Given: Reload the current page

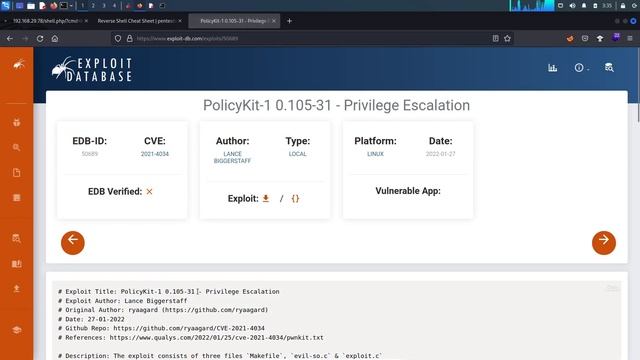Looking at the screenshot, I should pos(40,38).
